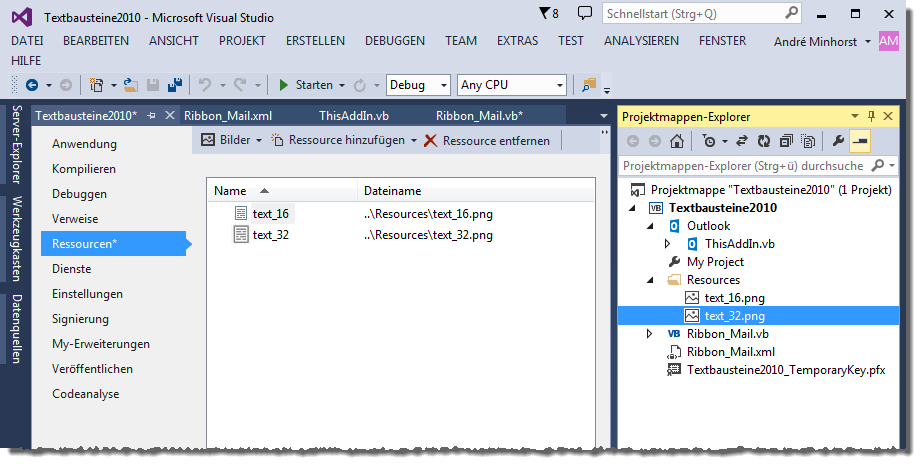Click the open file folder icon

(x=132, y=85)
